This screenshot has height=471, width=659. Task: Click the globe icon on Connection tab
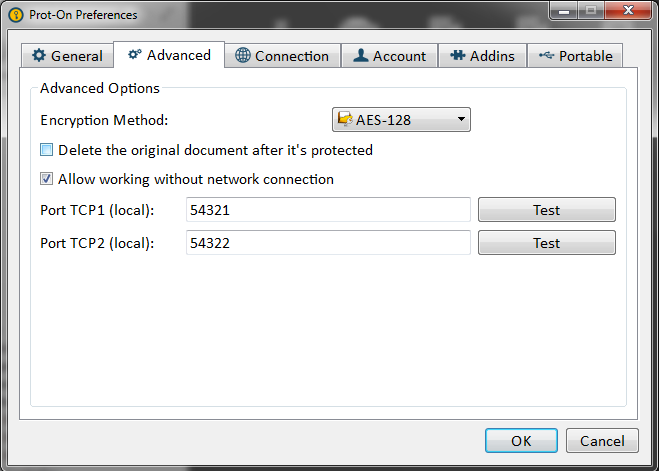[x=243, y=56]
